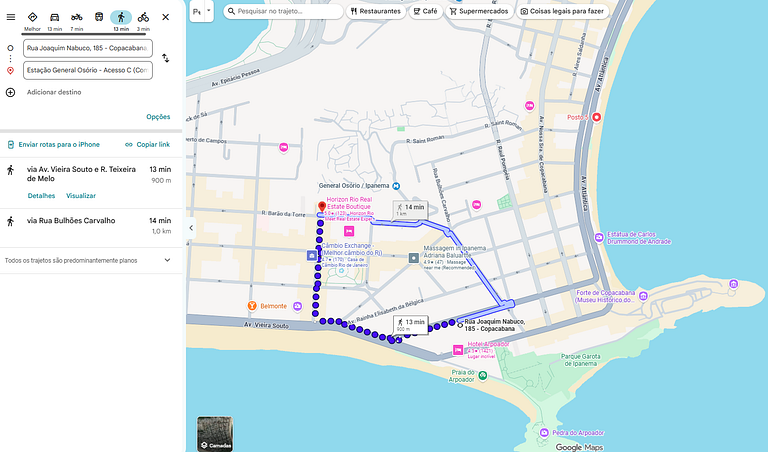Image resolution: width=768 pixels, height=452 pixels.
Task: Open 'Camadas' layers thumbnail
Action: click(x=215, y=433)
